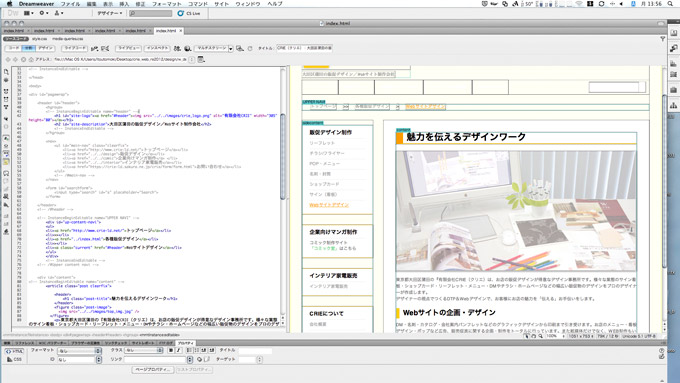Click the CS Live icon
680x383 pixels.
(181, 13)
